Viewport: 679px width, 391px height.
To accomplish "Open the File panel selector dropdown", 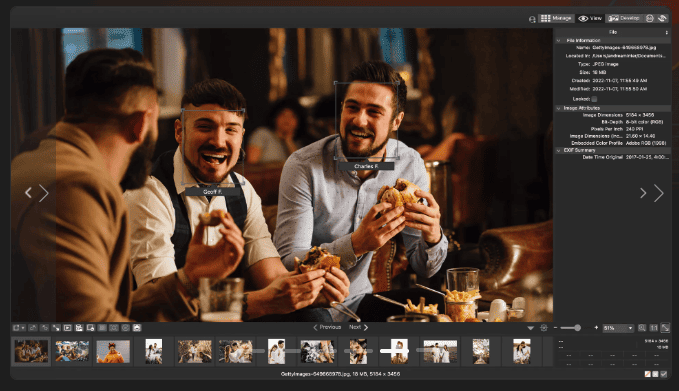I will [666, 32].
